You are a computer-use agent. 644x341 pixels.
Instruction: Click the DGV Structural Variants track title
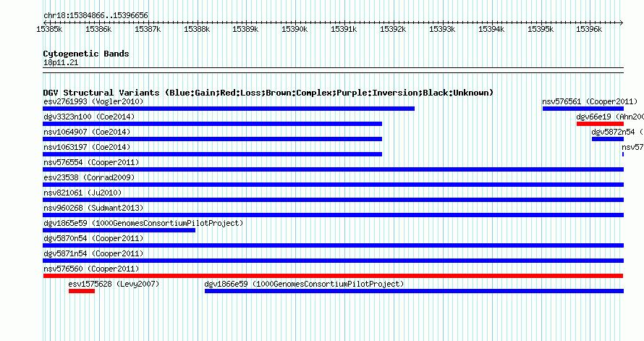tap(268, 93)
